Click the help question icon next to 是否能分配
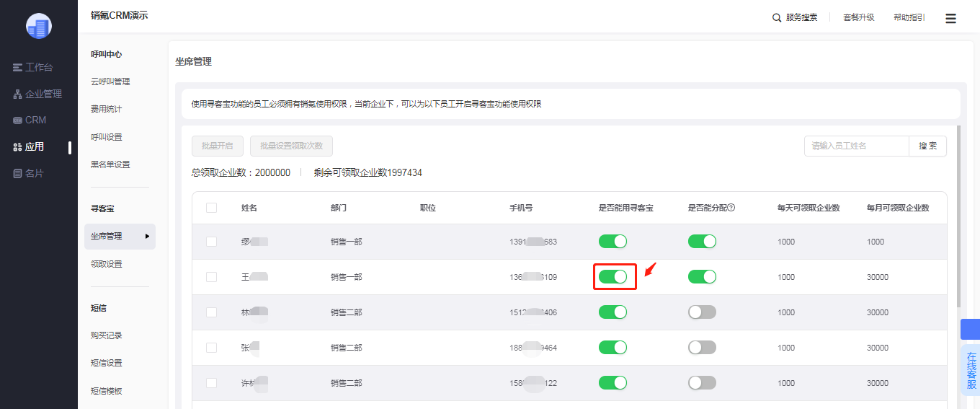The image size is (980, 409). click(731, 208)
